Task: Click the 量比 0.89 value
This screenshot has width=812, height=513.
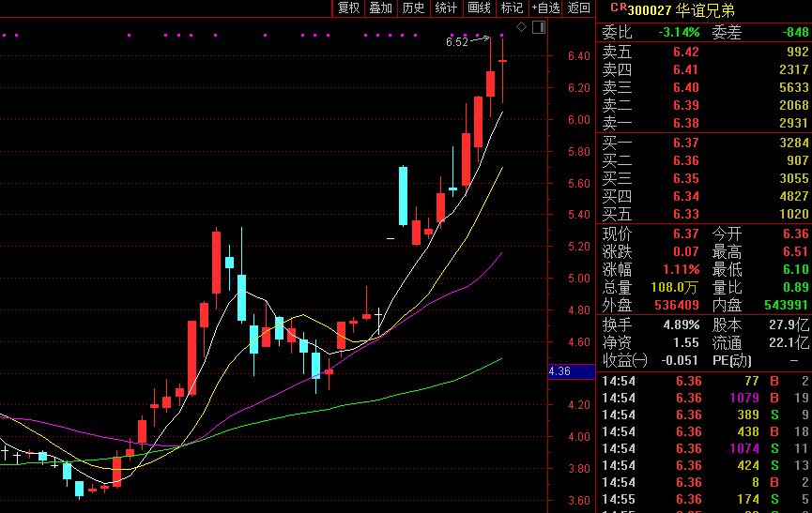Action: 796,288
